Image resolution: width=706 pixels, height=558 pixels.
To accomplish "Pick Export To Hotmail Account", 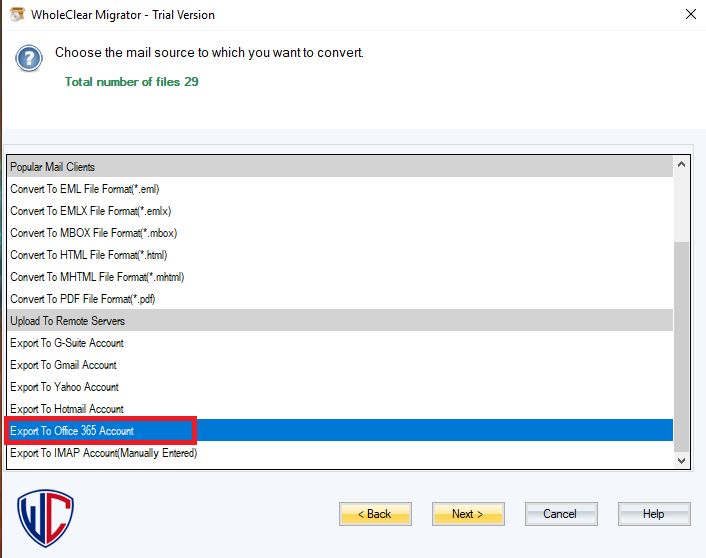I will click(x=67, y=409).
